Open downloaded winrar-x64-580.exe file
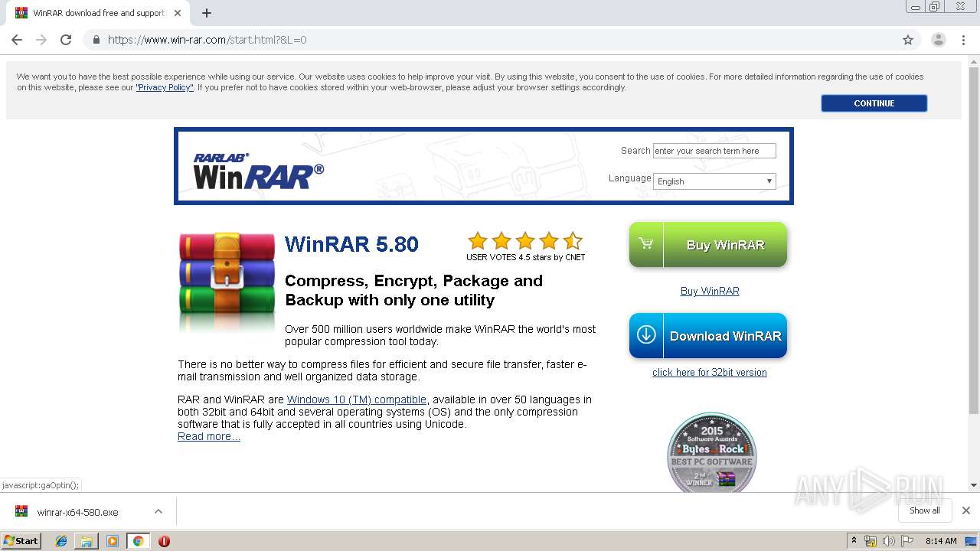The image size is (980, 551). click(77, 512)
